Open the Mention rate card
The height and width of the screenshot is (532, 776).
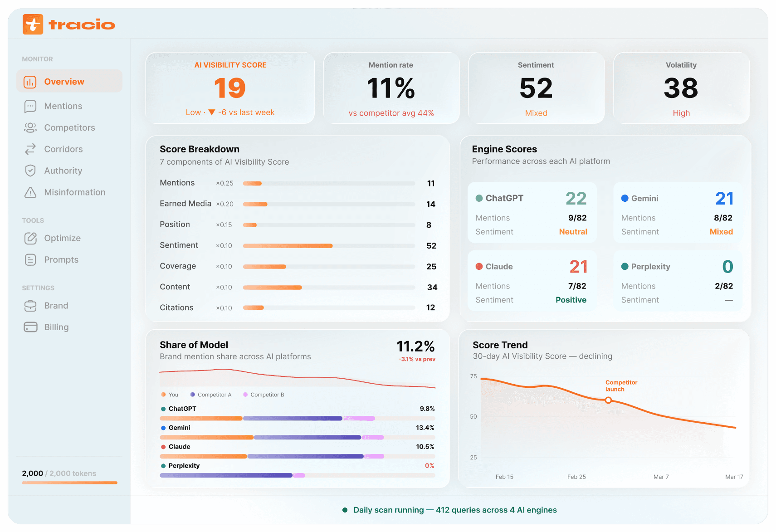click(x=391, y=88)
